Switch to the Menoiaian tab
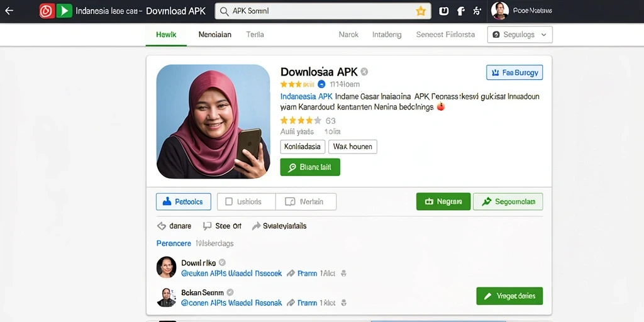 (x=215, y=35)
